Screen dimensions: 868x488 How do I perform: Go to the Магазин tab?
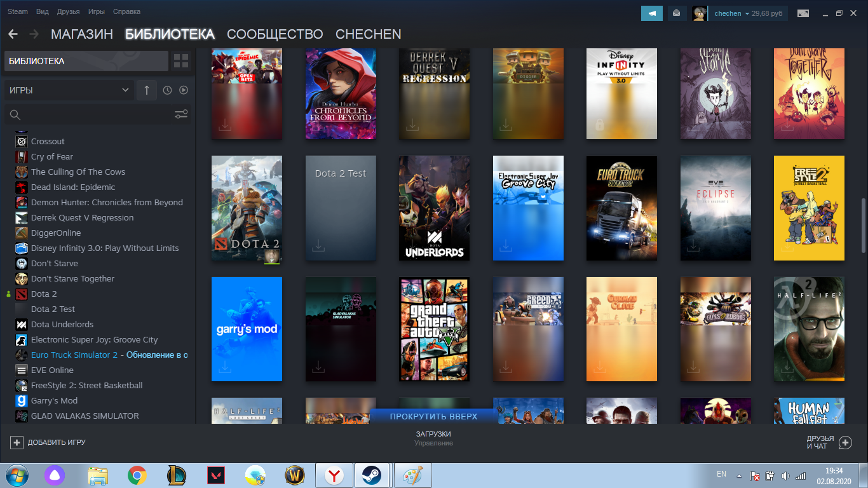82,34
